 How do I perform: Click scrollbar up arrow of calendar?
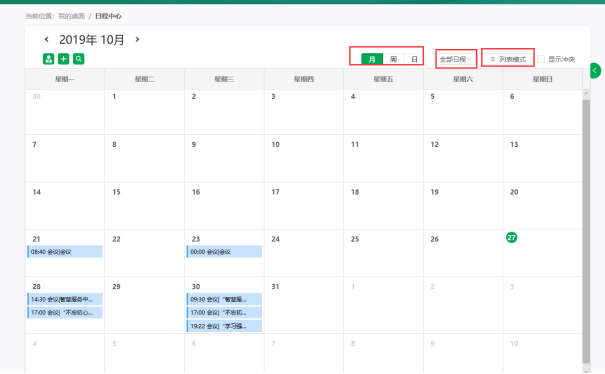coord(586,93)
